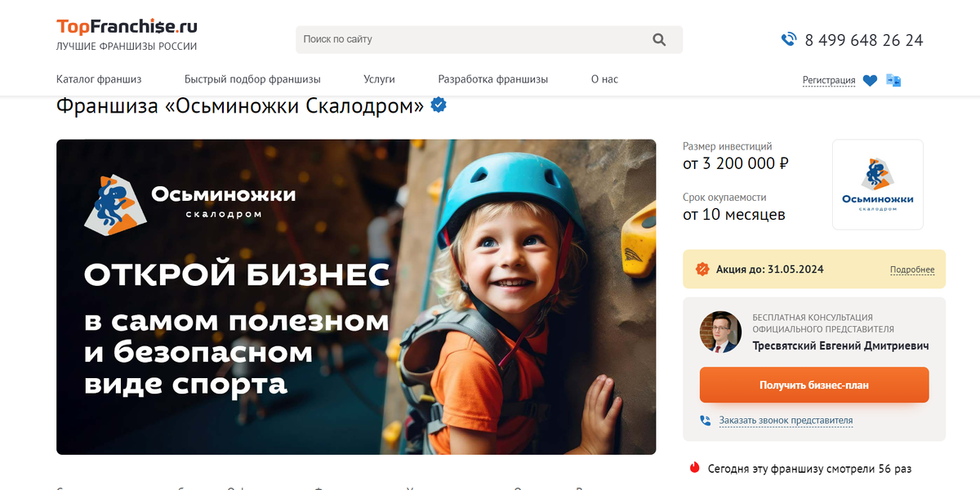
Task: Click the search magnifier icon
Action: click(x=660, y=39)
